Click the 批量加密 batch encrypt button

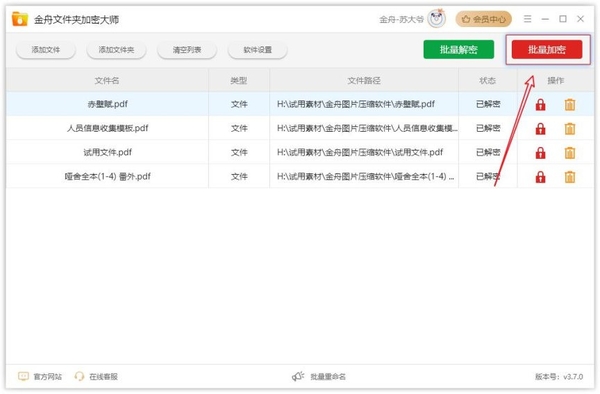coord(547,49)
